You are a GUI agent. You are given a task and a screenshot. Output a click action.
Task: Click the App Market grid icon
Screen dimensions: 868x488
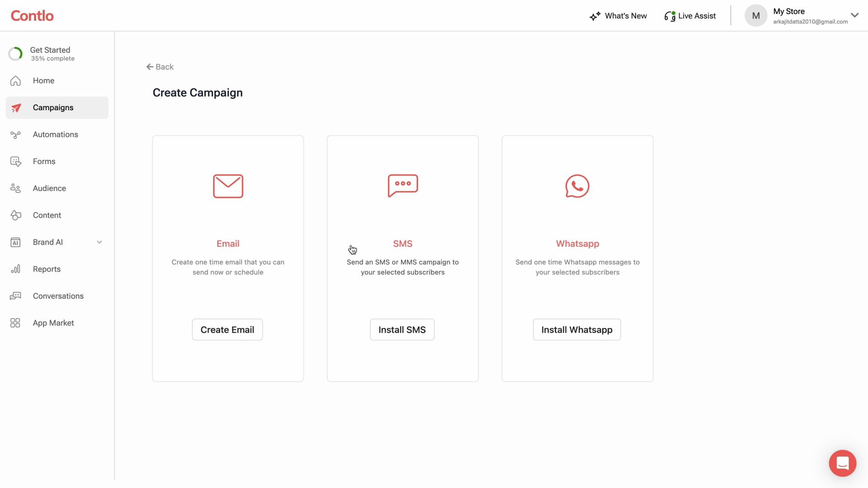point(15,323)
